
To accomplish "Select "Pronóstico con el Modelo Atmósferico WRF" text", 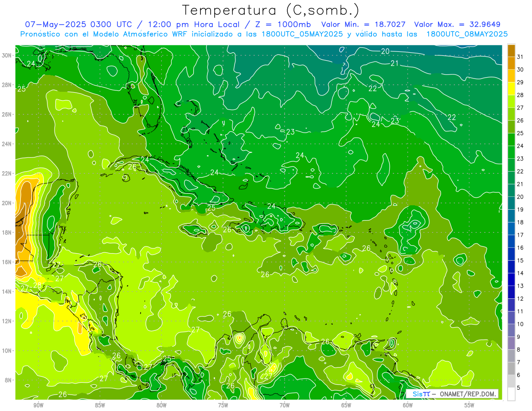I will (x=105, y=34).
